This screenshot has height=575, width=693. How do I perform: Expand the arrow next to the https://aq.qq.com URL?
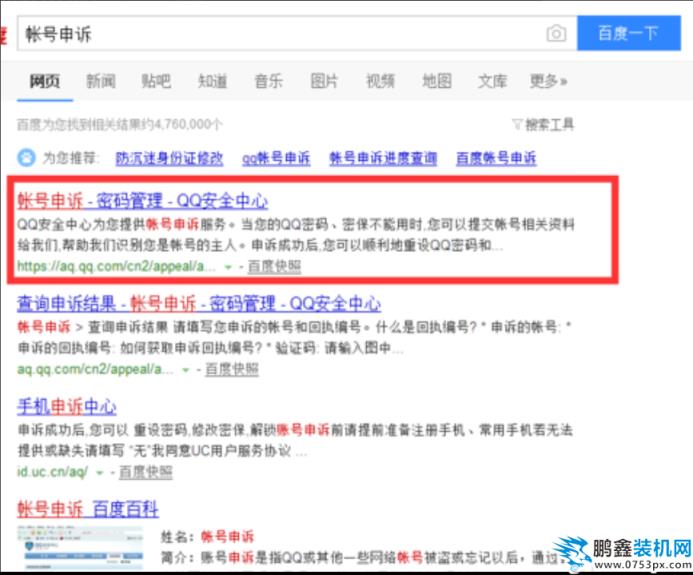click(x=228, y=267)
